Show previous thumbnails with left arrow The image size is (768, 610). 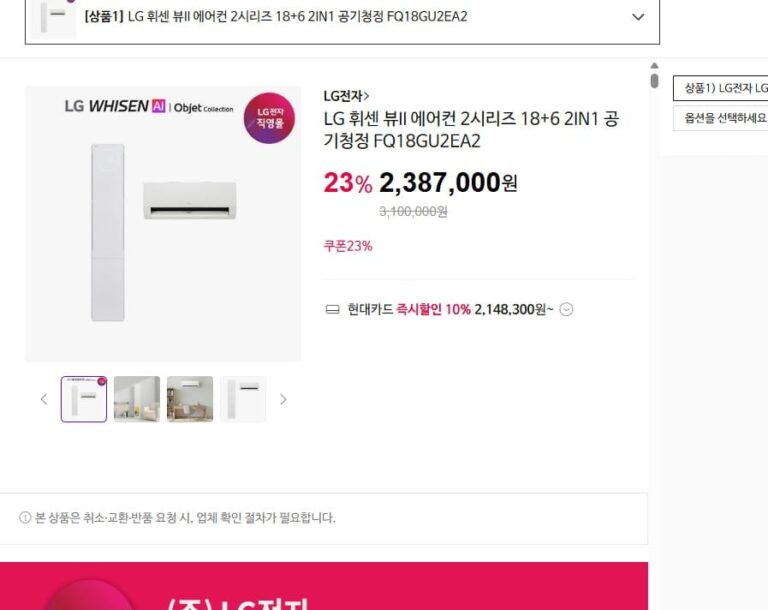44,399
